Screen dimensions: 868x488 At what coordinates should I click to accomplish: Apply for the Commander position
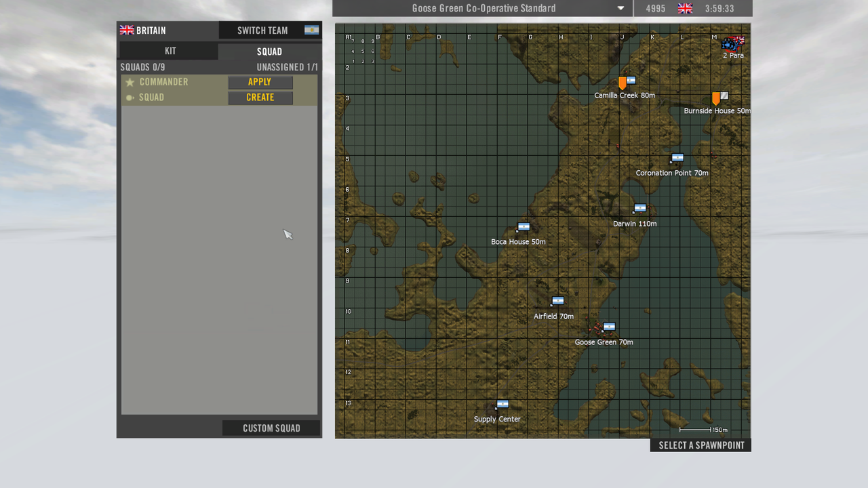pos(260,82)
